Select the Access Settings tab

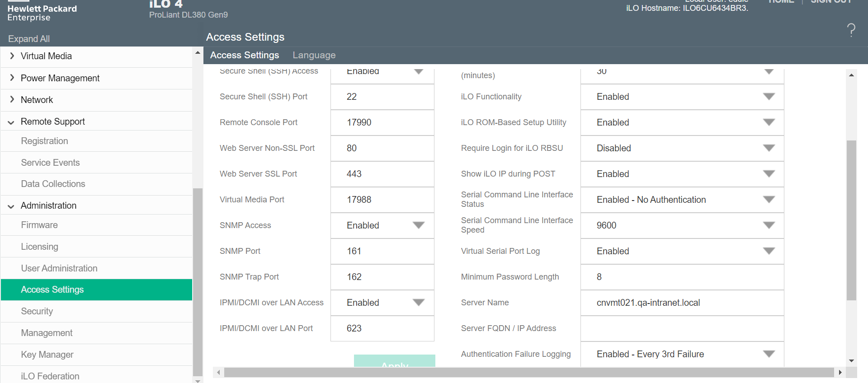[245, 55]
